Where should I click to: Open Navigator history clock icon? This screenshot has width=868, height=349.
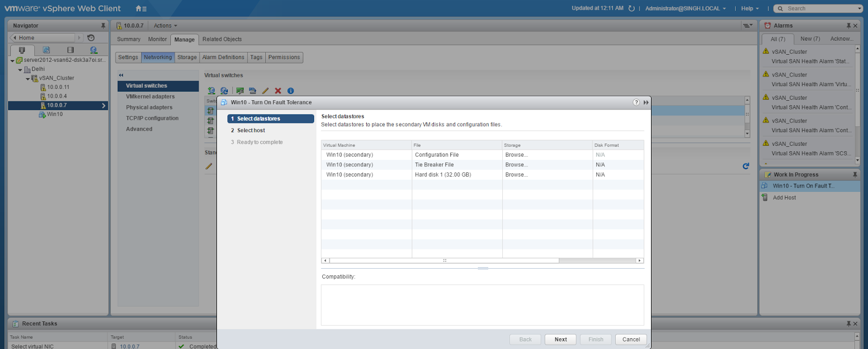click(x=91, y=38)
